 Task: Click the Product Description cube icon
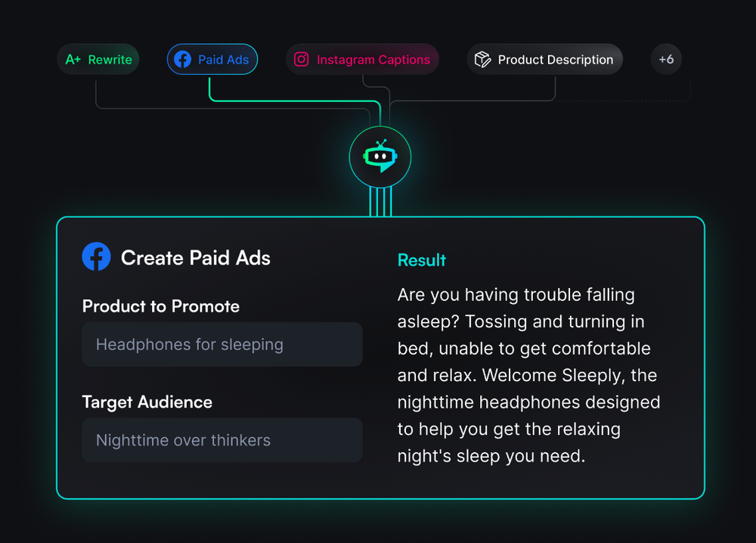click(x=482, y=59)
